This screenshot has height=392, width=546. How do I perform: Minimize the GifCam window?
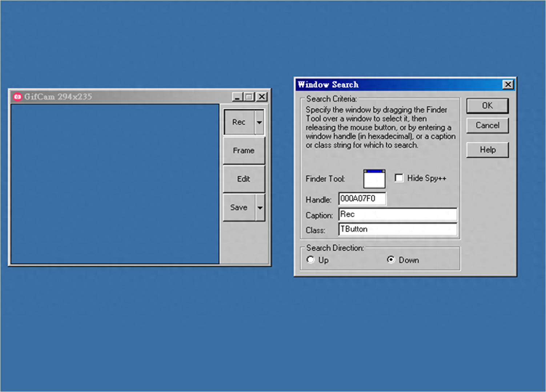237,97
